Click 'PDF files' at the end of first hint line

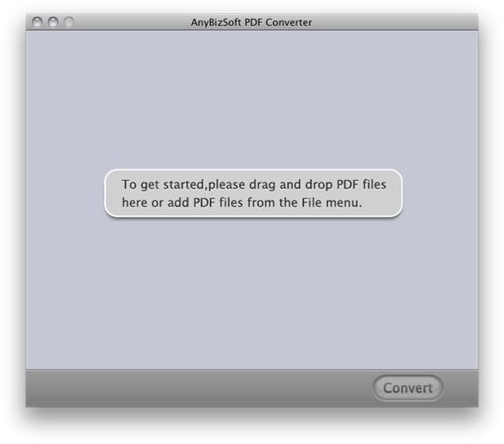pyautogui.click(x=361, y=184)
